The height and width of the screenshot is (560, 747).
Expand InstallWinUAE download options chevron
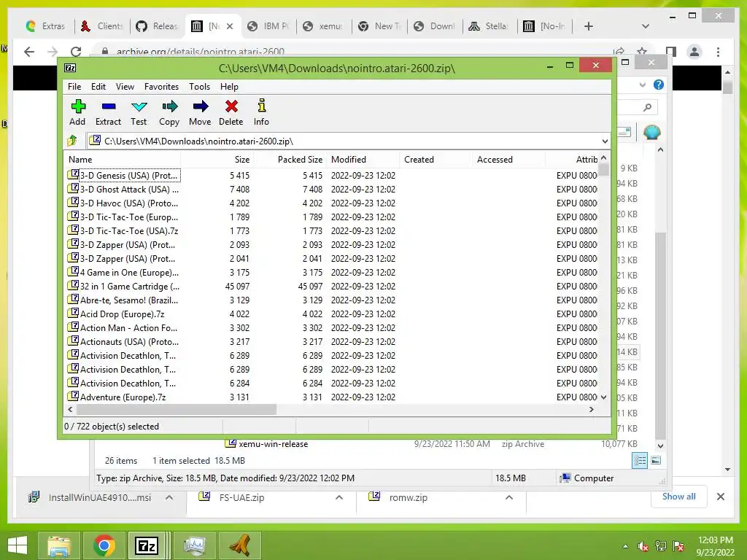click(169, 497)
